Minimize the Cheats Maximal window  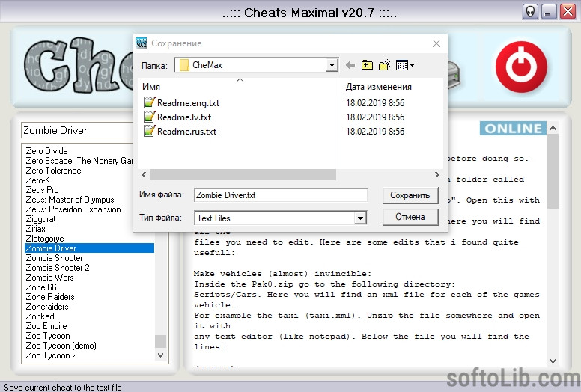coord(549,12)
